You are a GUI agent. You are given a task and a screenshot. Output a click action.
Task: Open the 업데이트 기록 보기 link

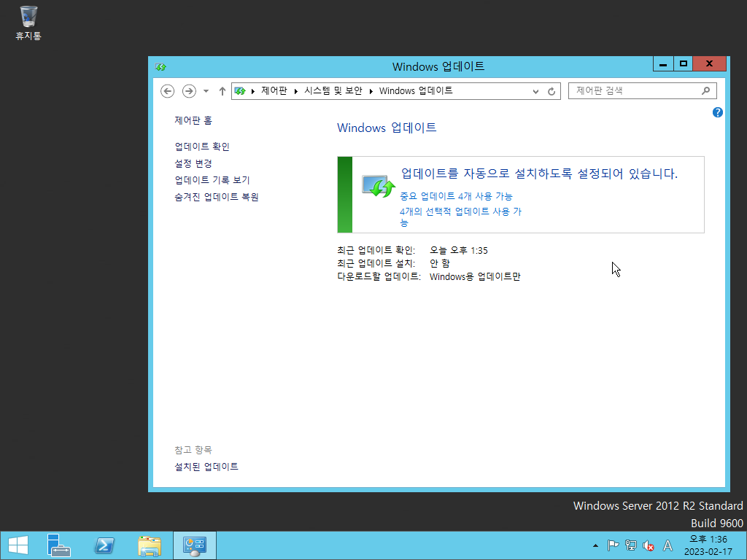[x=212, y=180]
